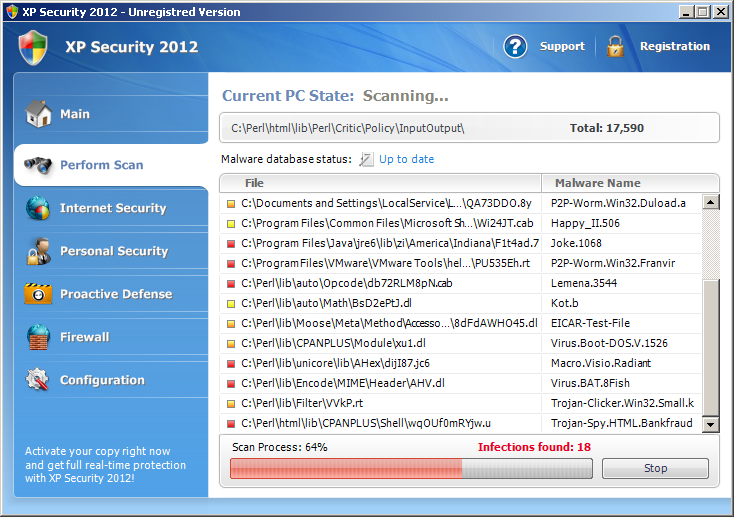This screenshot has width=734, height=517.
Task: Click the current scan path field
Action: point(470,128)
